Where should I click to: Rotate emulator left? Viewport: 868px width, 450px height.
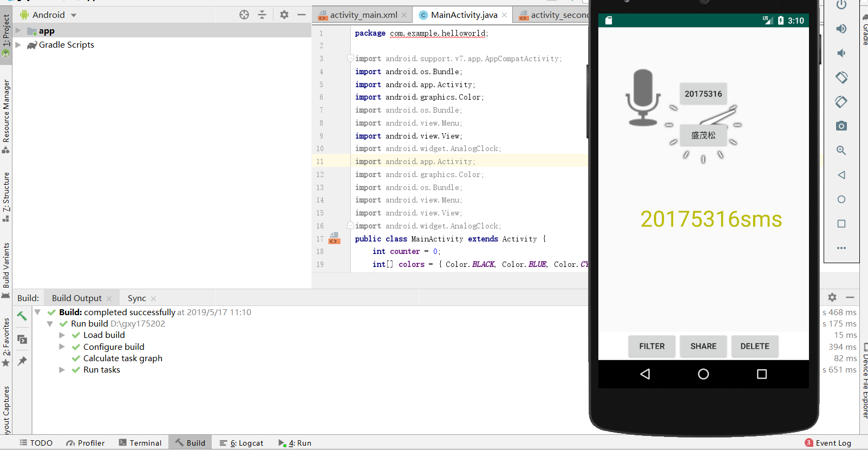[841, 77]
